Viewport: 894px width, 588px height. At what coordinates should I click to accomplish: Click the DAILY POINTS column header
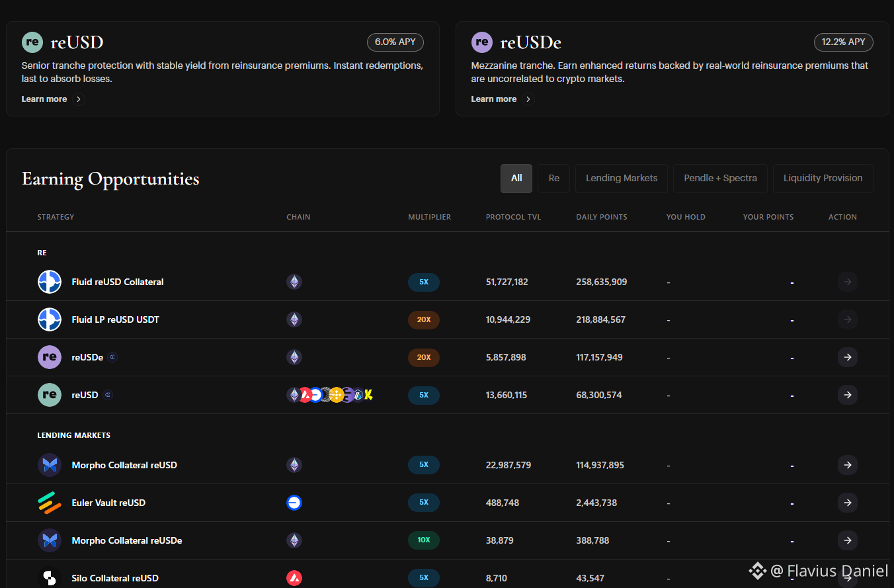(x=602, y=217)
